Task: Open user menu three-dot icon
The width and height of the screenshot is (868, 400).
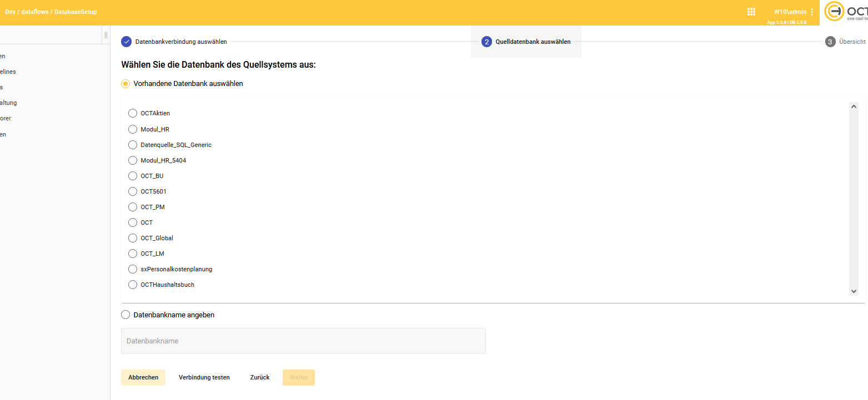Action: (x=812, y=12)
